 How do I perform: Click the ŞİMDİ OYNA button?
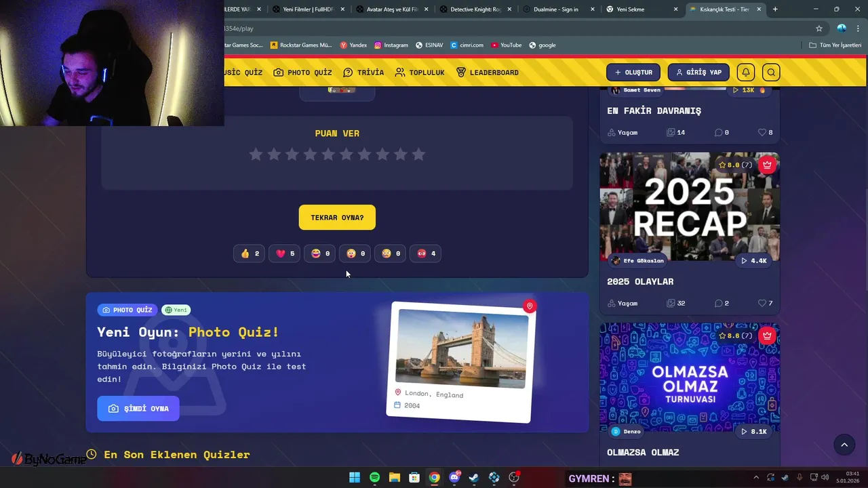coord(138,409)
